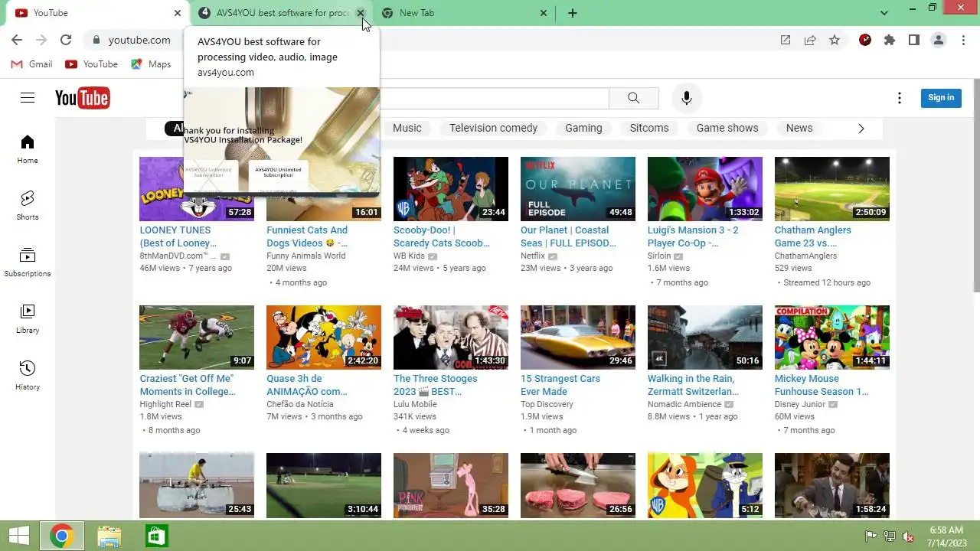Click the page vertical scrollbar
Viewport: 980px width, 551px height.
(976, 184)
